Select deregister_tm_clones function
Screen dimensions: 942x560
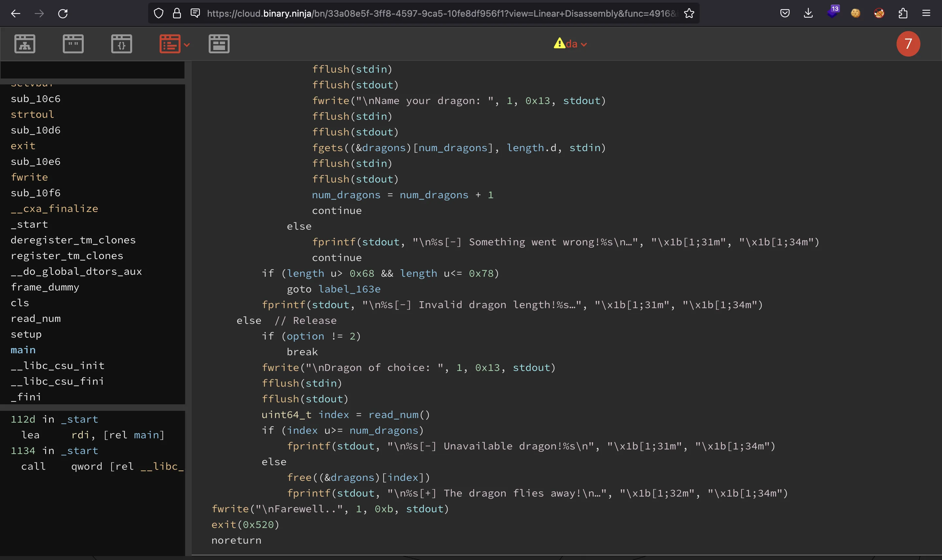pyautogui.click(x=73, y=240)
